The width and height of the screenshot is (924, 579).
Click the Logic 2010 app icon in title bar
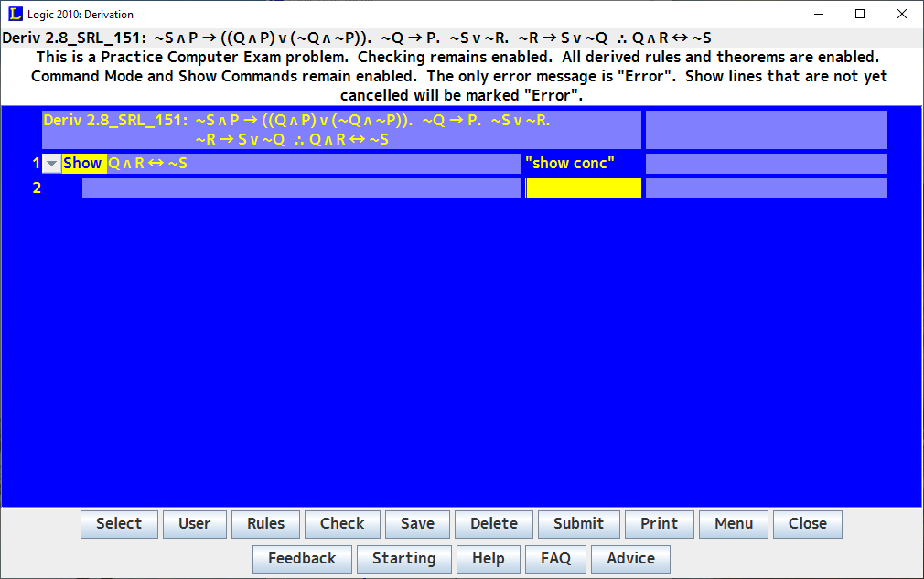point(16,14)
